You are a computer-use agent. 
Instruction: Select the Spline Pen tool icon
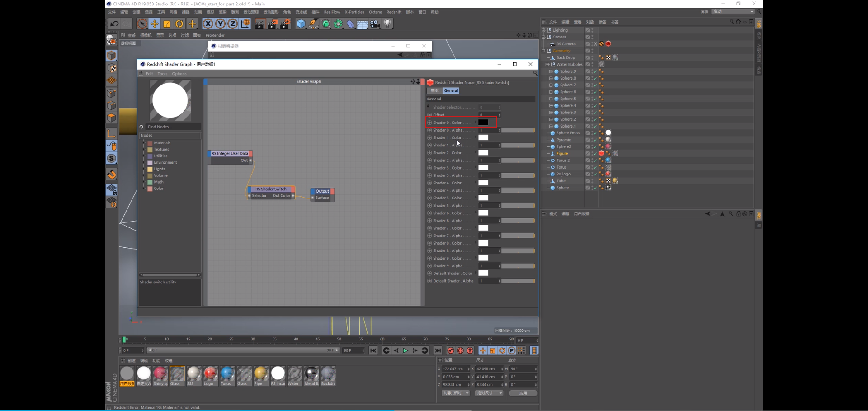(313, 24)
